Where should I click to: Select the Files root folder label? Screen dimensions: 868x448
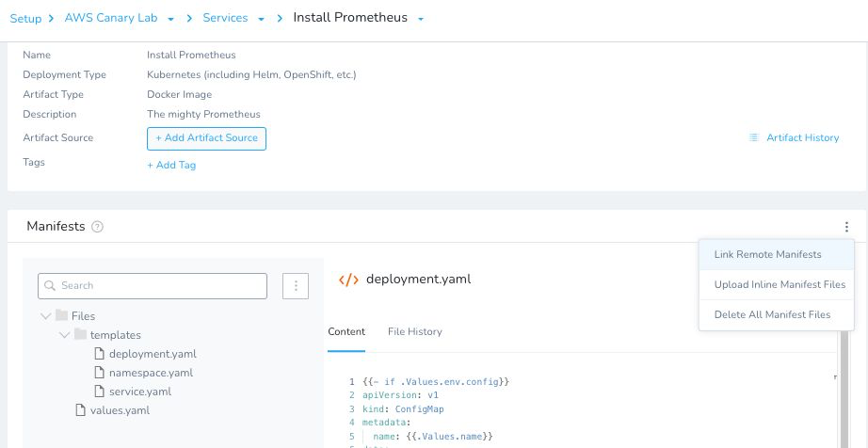(x=83, y=316)
